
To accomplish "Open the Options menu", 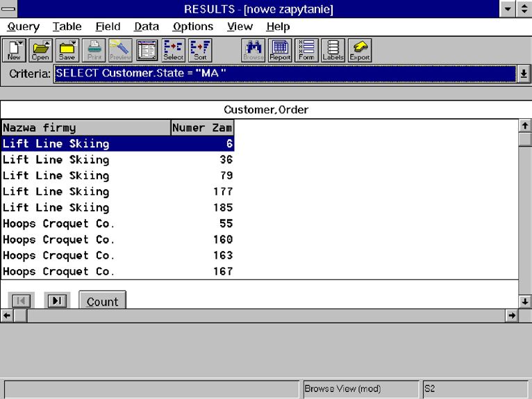I will [192, 26].
